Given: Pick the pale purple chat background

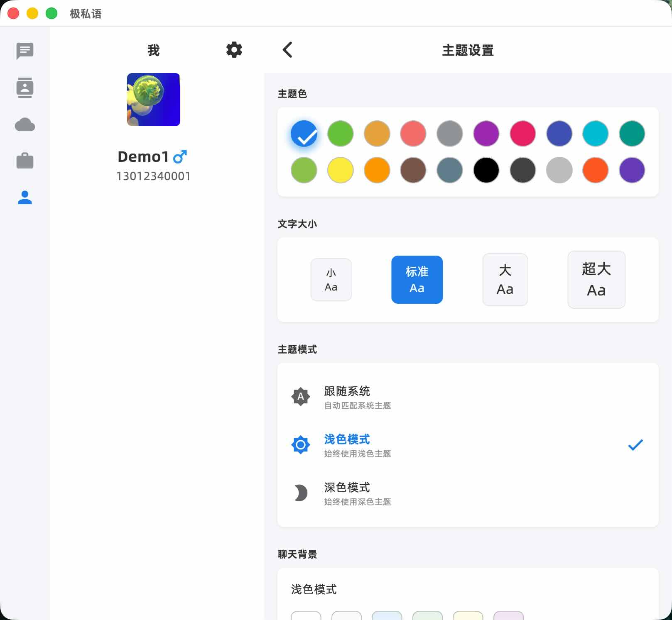Looking at the screenshot, I should [x=508, y=615].
